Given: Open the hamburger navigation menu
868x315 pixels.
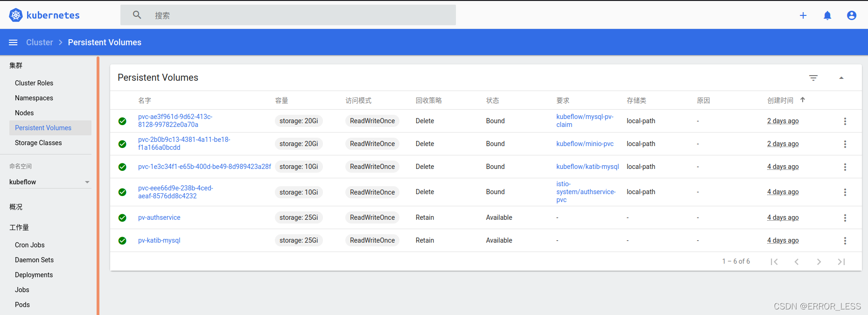Looking at the screenshot, I should pos(13,42).
